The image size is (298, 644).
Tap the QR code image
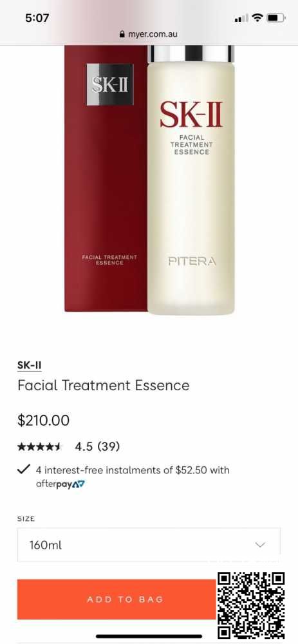[x=251, y=605]
